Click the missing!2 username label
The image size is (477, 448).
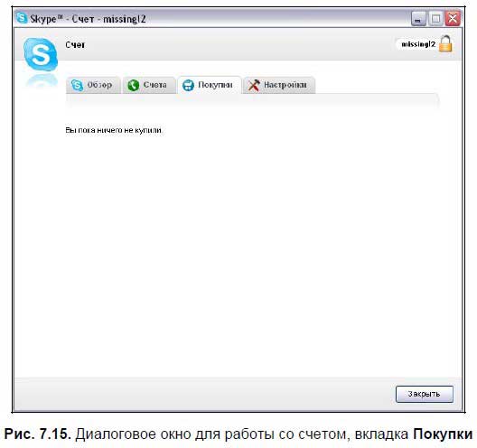coord(418,44)
